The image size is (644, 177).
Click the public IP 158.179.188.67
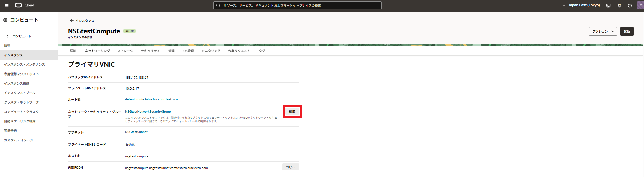137,78
